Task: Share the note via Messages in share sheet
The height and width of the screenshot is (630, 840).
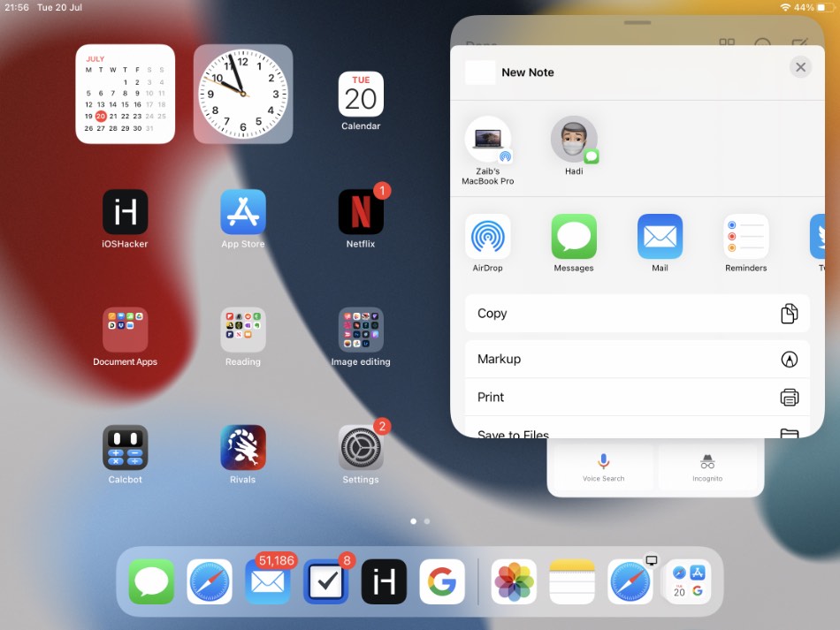Action: click(x=574, y=236)
